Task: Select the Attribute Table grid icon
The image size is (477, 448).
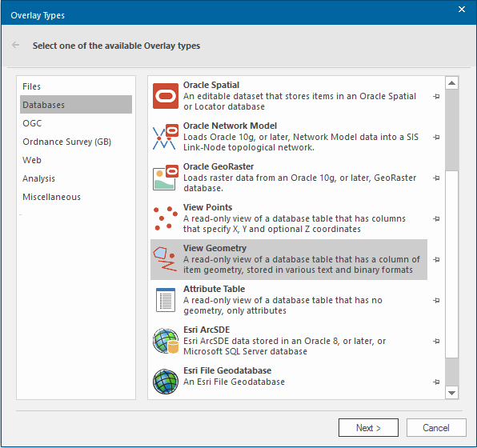Action: coord(165,300)
